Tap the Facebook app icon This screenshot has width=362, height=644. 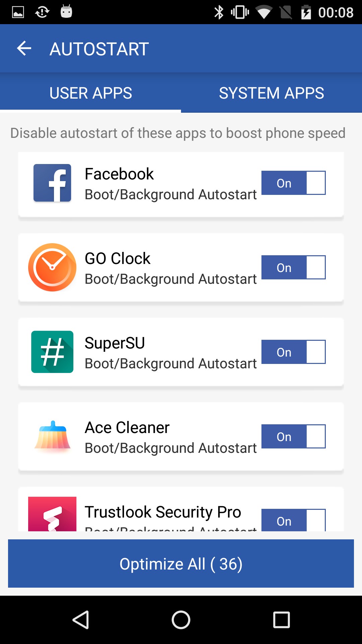[52, 183]
